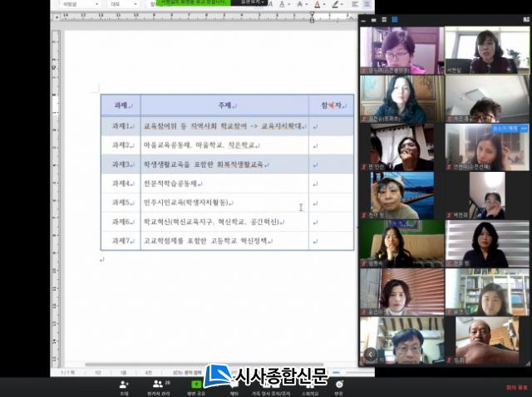This screenshot has height=397, width=532.
Task: Click the cell for 과제1 participant column
Action: pos(331,126)
